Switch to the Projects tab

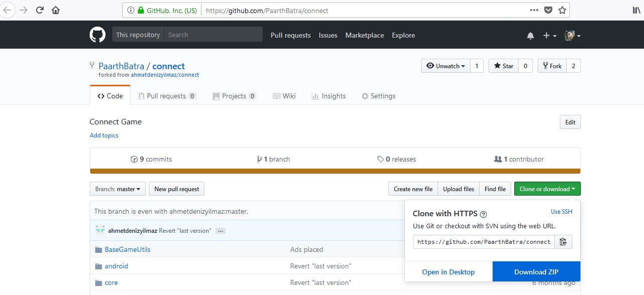[234, 96]
